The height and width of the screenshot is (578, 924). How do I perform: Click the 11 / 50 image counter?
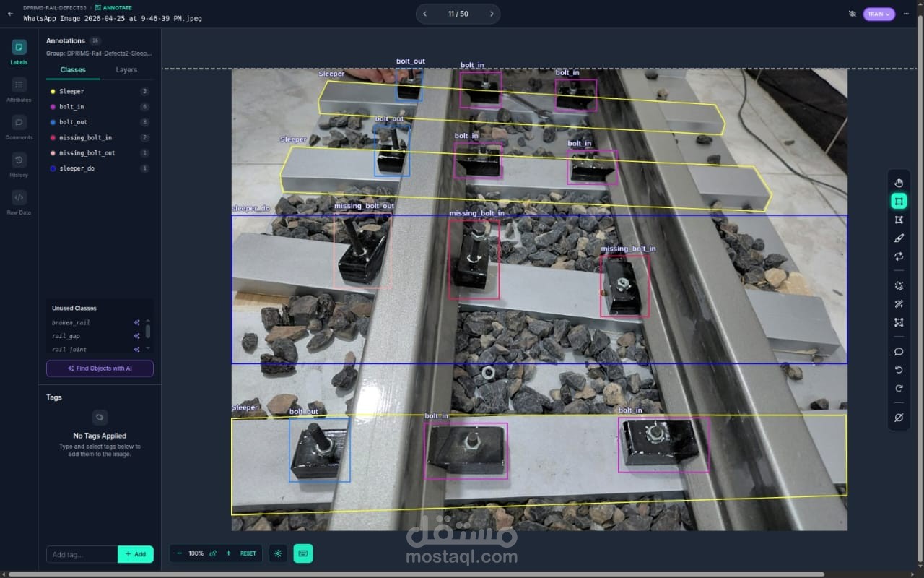(458, 14)
